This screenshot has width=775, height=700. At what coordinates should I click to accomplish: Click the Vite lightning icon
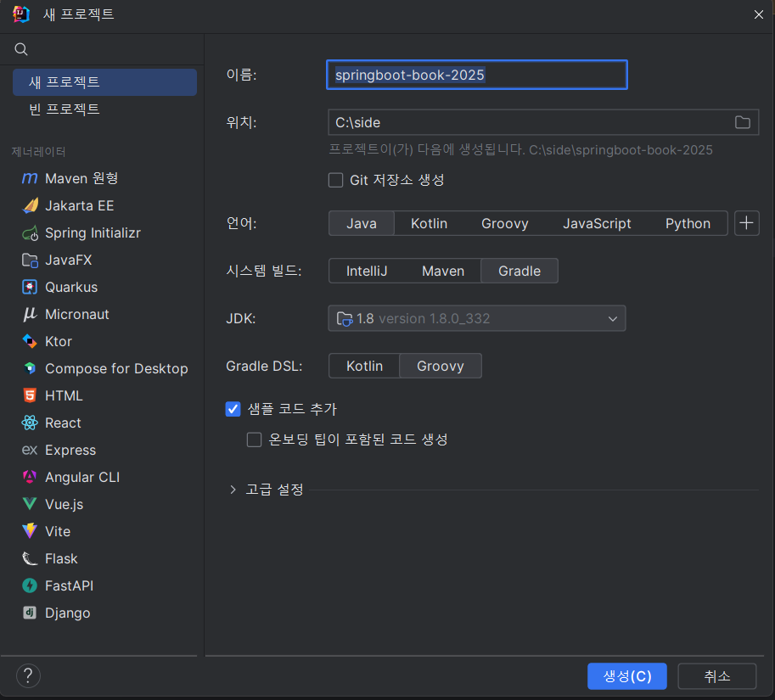[x=30, y=531]
